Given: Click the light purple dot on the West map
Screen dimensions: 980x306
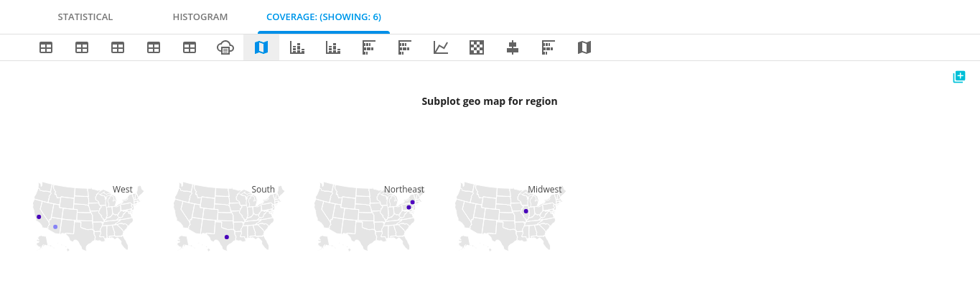Looking at the screenshot, I should pos(55,227).
